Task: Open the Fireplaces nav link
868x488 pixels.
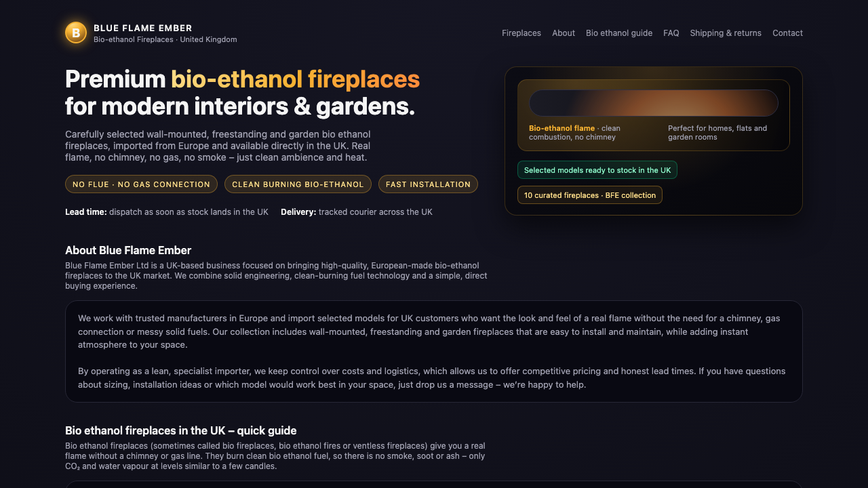Action: point(521,33)
